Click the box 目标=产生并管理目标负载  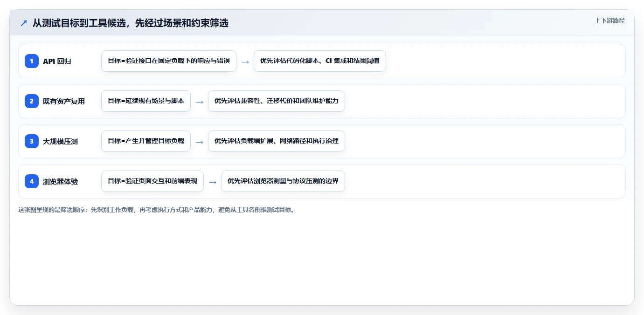pyautogui.click(x=146, y=141)
